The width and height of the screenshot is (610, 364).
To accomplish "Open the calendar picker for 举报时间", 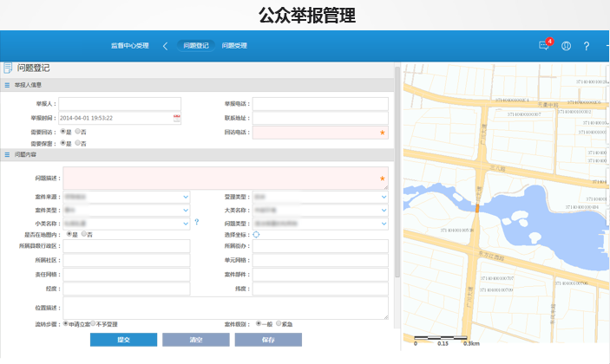I will (x=177, y=118).
